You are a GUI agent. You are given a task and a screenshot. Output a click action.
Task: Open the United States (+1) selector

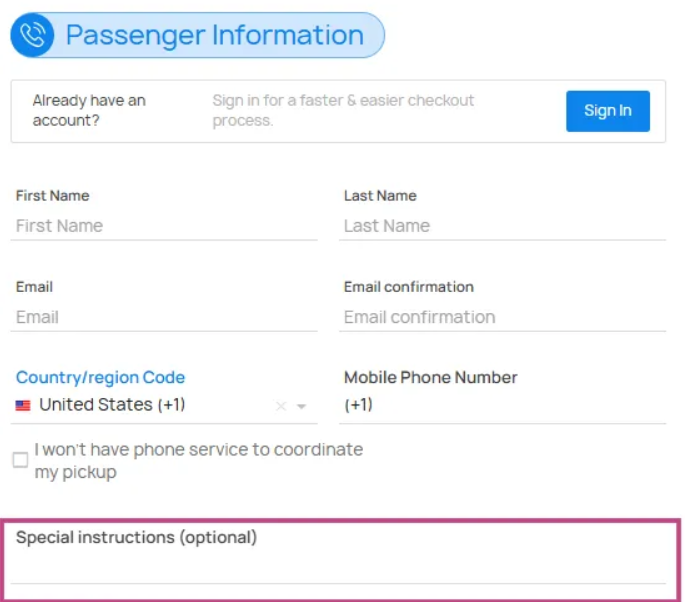point(164,405)
